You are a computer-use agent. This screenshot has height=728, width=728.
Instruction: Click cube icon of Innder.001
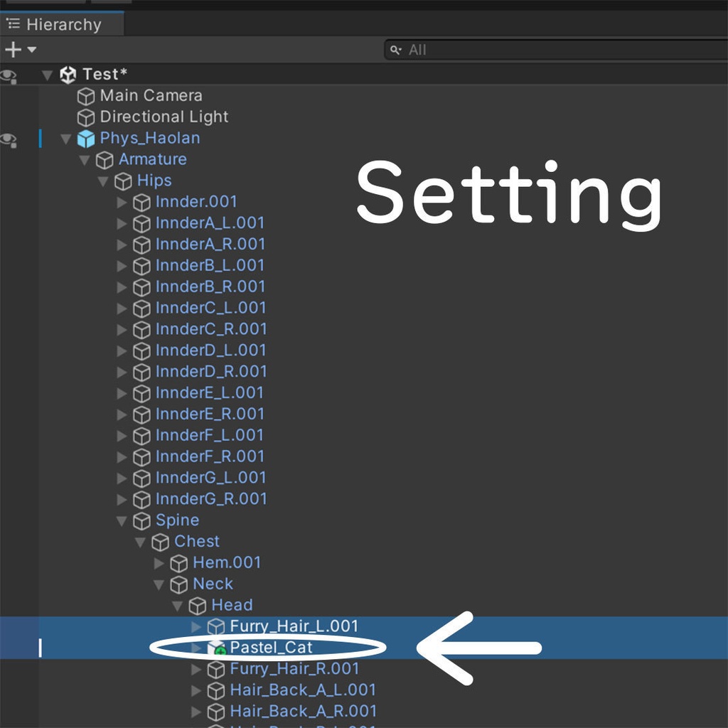point(141,203)
